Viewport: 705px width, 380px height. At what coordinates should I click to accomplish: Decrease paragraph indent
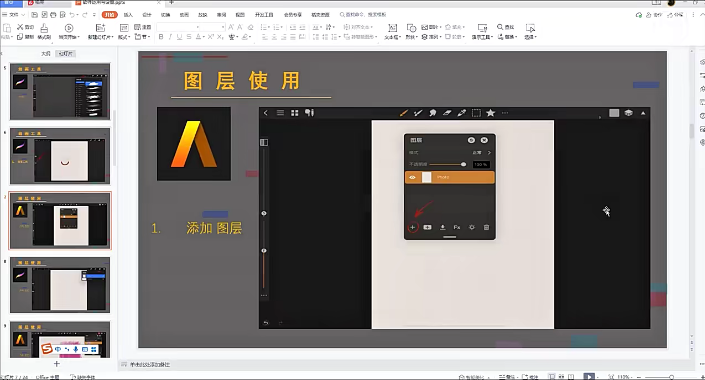tap(293, 27)
